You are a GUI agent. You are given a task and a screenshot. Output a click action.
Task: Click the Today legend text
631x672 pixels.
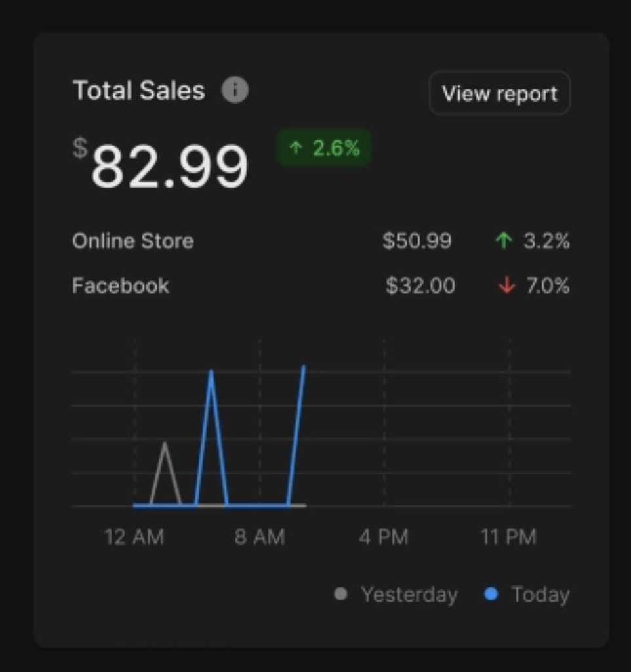540,595
